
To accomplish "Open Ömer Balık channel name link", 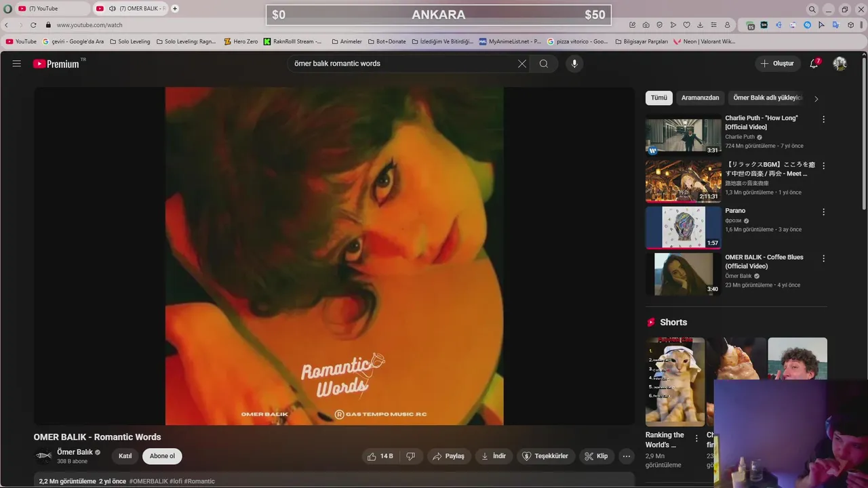I will pos(75,452).
